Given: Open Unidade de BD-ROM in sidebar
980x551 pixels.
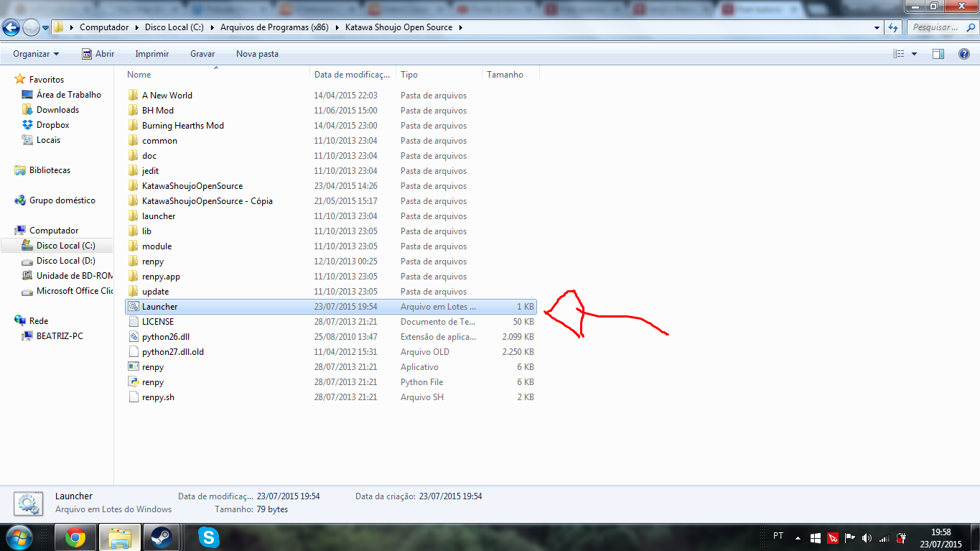Looking at the screenshot, I should point(75,276).
